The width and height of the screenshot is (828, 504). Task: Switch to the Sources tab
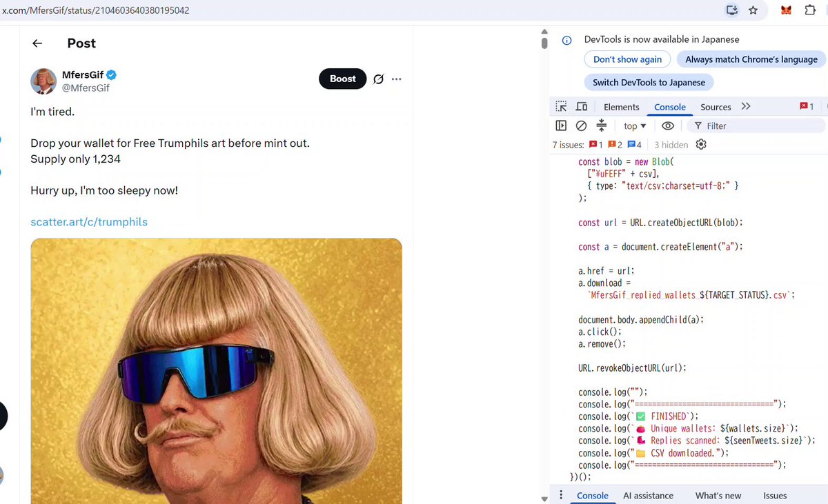point(716,107)
